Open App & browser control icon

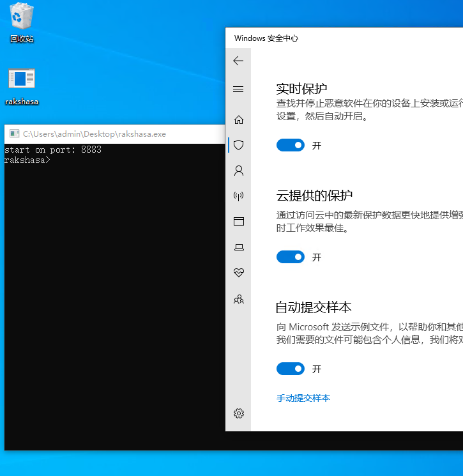[239, 221]
